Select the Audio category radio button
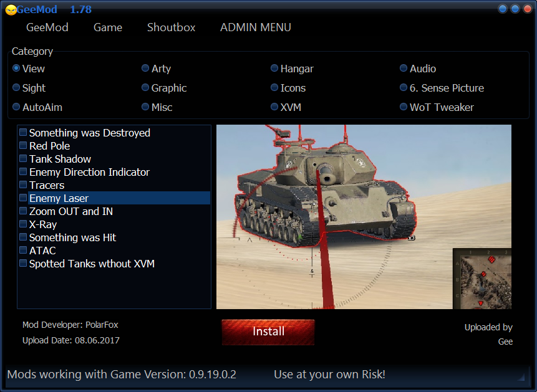Screen dimensions: 537x392 pos(404,68)
